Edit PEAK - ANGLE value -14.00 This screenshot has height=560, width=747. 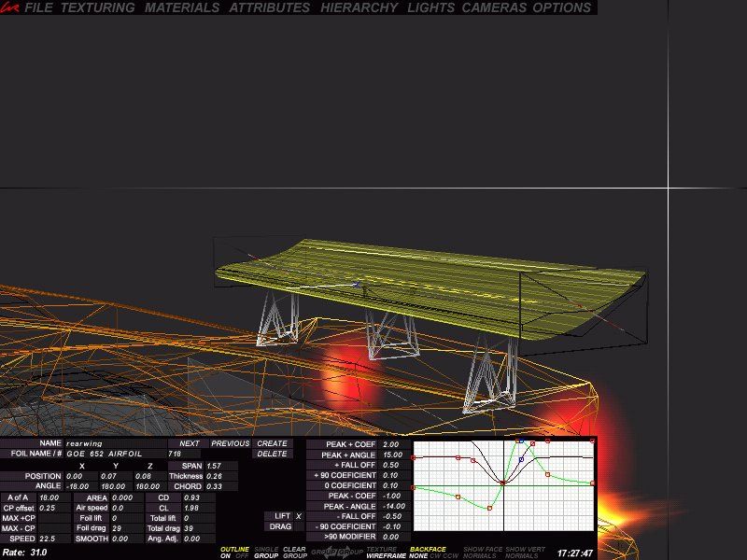tap(395, 506)
